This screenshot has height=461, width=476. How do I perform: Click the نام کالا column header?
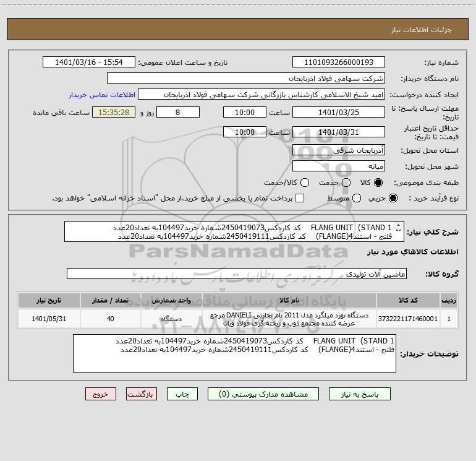tap(289, 300)
